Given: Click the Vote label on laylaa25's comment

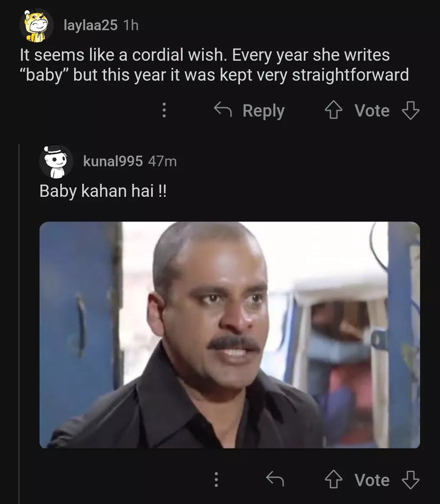Looking at the screenshot, I should [x=372, y=110].
